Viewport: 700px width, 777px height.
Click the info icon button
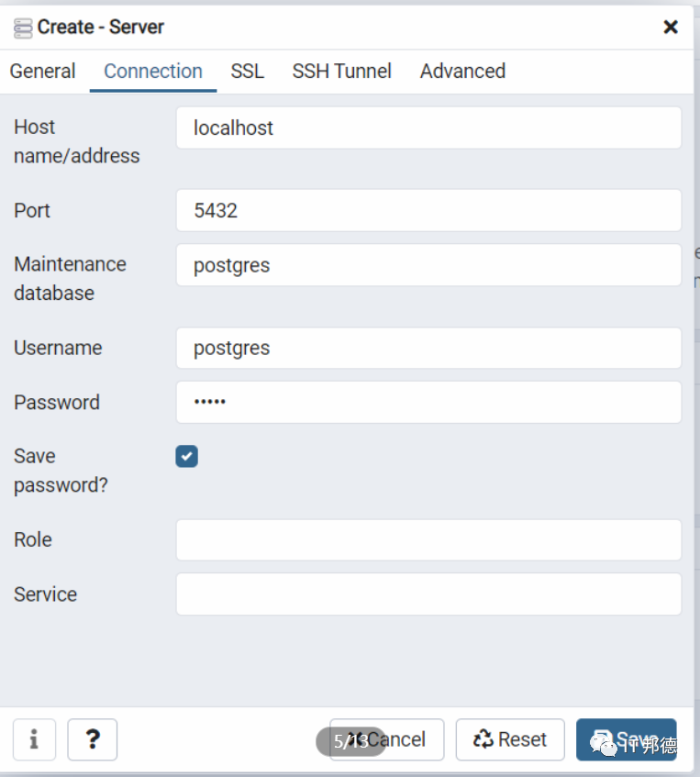tap(34, 739)
